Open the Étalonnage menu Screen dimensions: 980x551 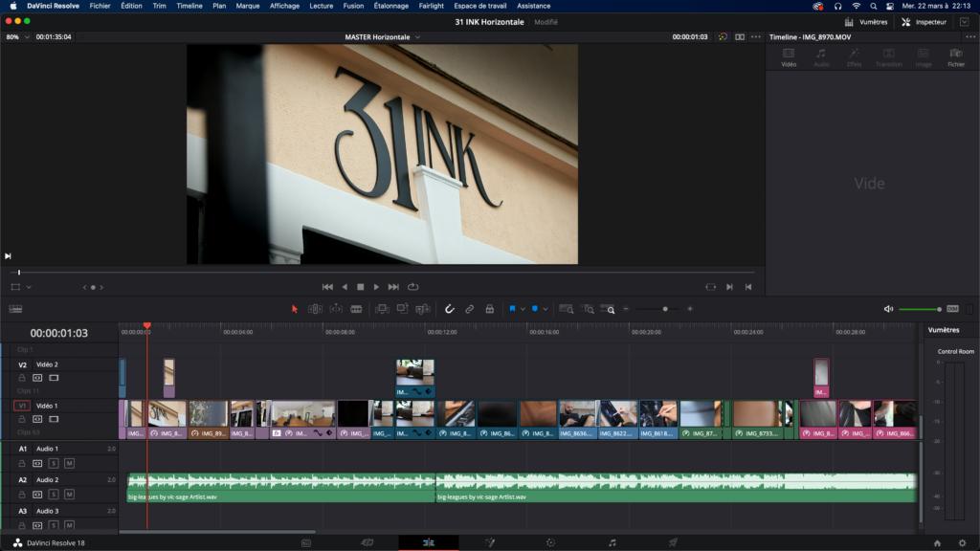(391, 7)
